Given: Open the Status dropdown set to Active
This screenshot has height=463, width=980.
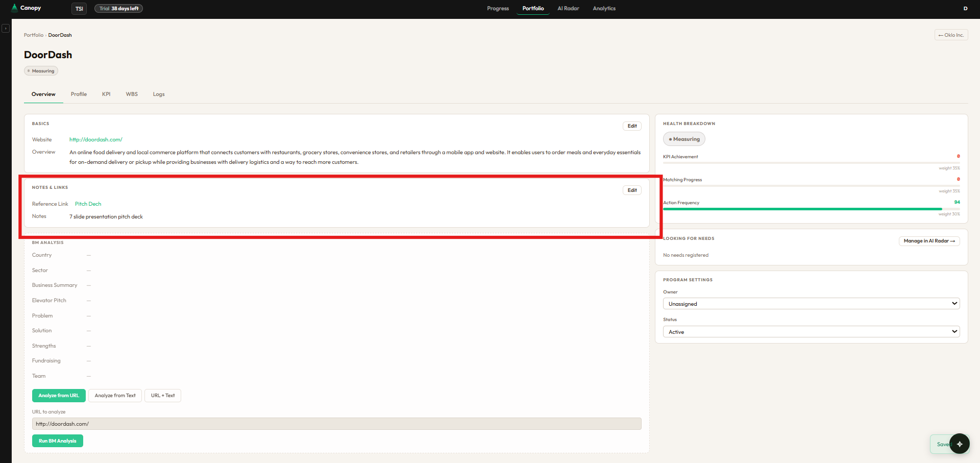Looking at the screenshot, I should point(811,332).
